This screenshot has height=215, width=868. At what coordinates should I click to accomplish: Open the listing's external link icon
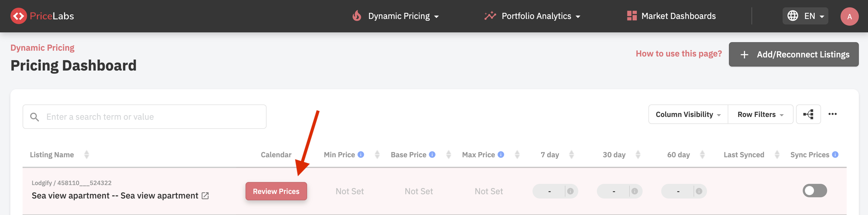[x=205, y=196]
